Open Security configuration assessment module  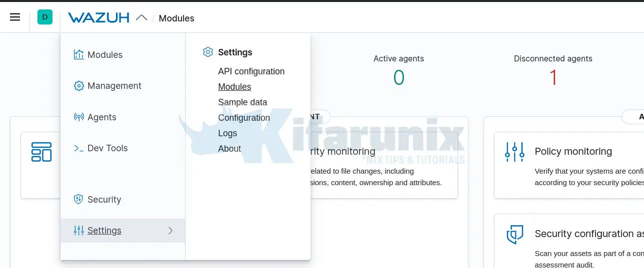point(589,234)
